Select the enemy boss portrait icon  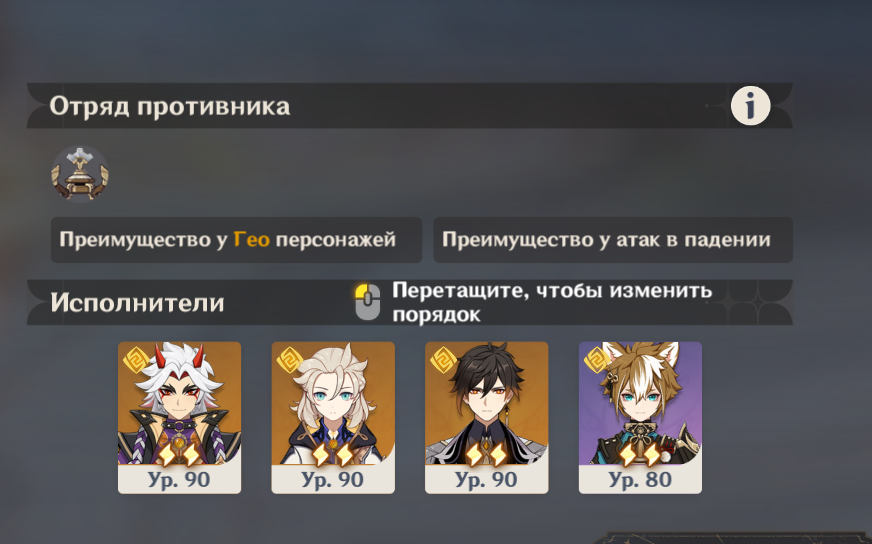point(80,174)
